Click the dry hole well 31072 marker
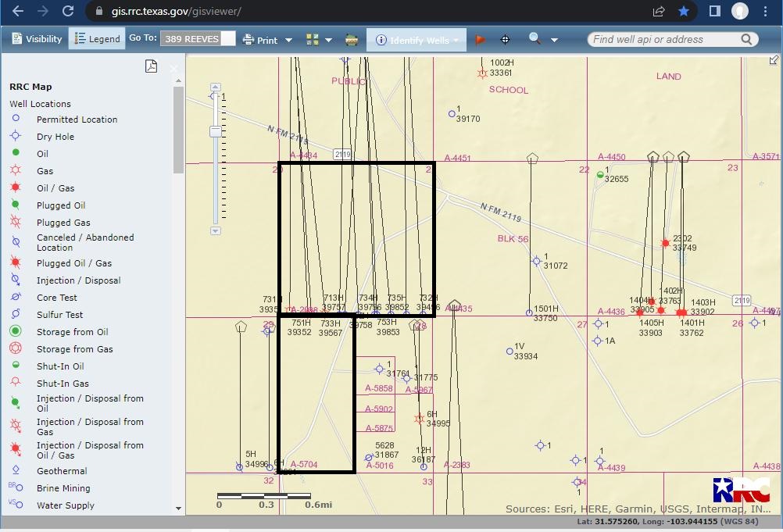Image resolution: width=783 pixels, height=532 pixels. pyautogui.click(x=536, y=260)
